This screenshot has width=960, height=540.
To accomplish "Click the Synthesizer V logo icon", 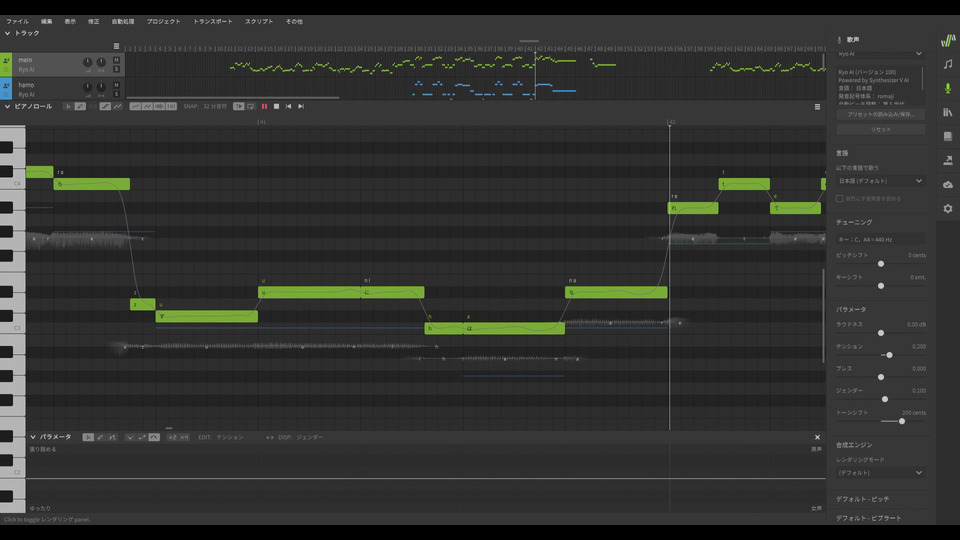I will tap(948, 40).
